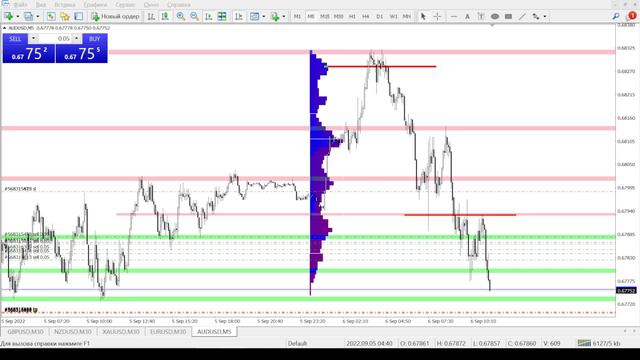Open the search magnifier icon
The height and width of the screenshot is (360, 640).
coord(616,16)
